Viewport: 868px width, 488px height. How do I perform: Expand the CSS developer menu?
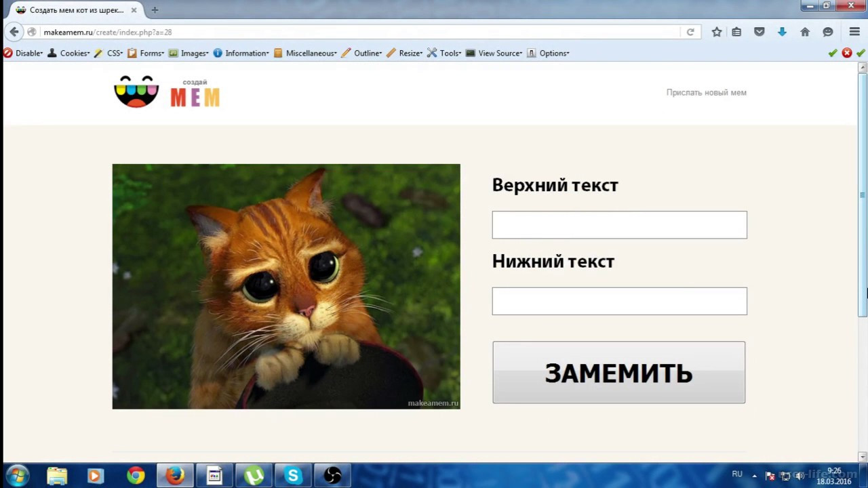coord(108,53)
